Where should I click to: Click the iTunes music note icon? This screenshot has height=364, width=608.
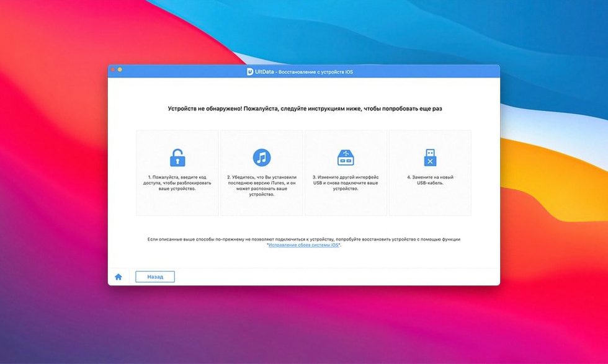click(x=262, y=158)
